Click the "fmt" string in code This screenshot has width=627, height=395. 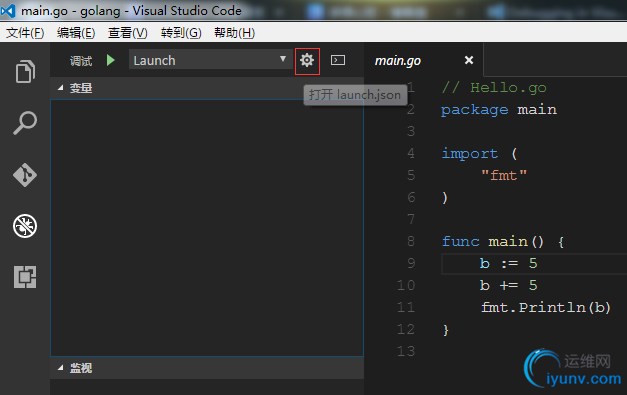point(504,175)
